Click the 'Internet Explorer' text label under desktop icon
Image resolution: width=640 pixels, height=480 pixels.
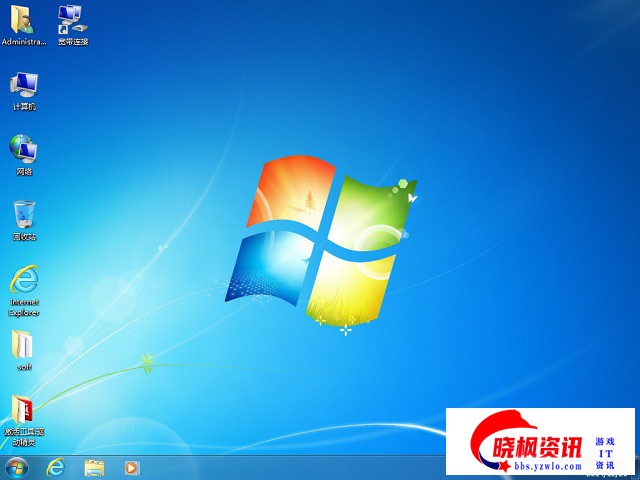pos(24,306)
